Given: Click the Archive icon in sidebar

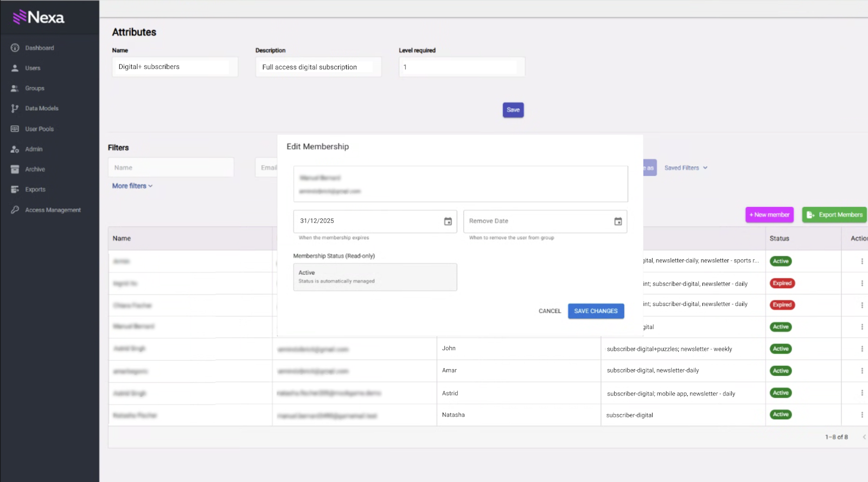Looking at the screenshot, I should coord(15,169).
